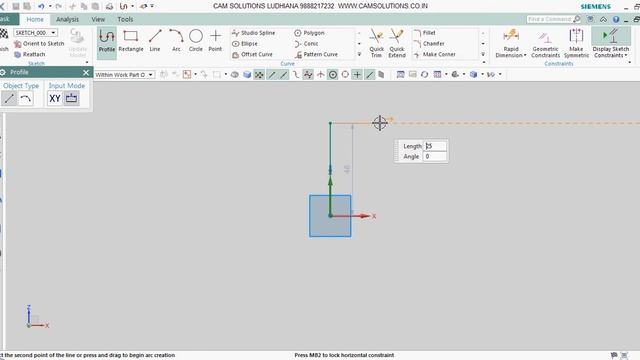
Task: Click the Make Corner tool
Action: pos(435,54)
